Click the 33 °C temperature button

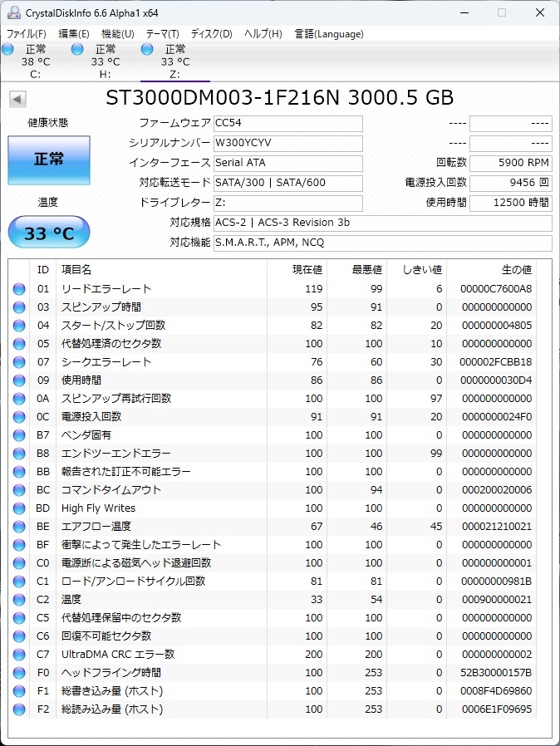[x=49, y=233]
